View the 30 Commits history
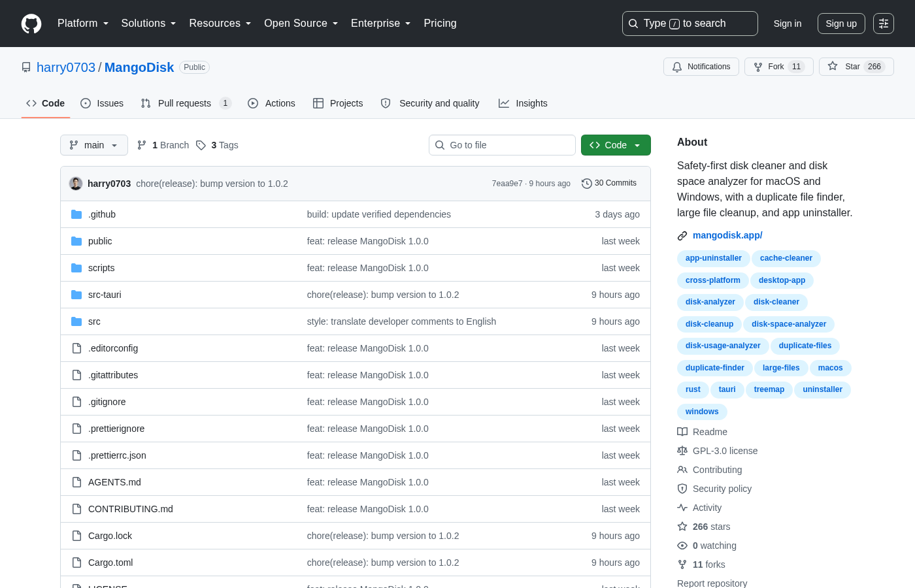 pyautogui.click(x=609, y=184)
